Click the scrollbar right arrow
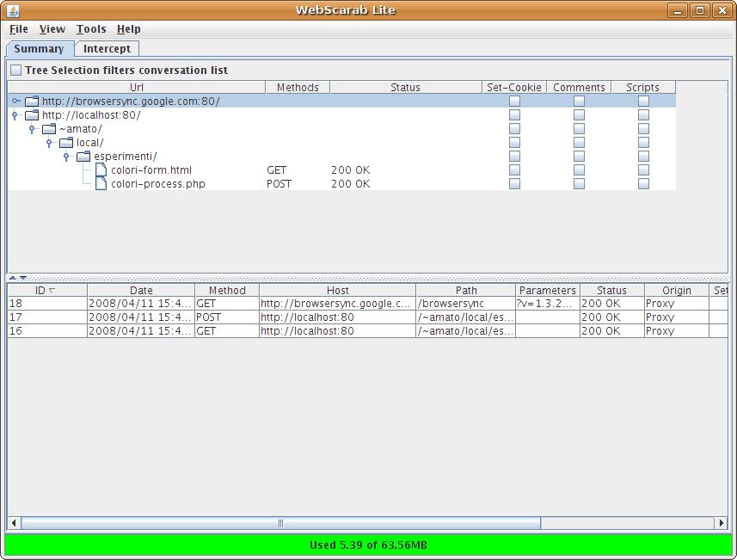Viewport: 737px width, 560px height. point(722,523)
